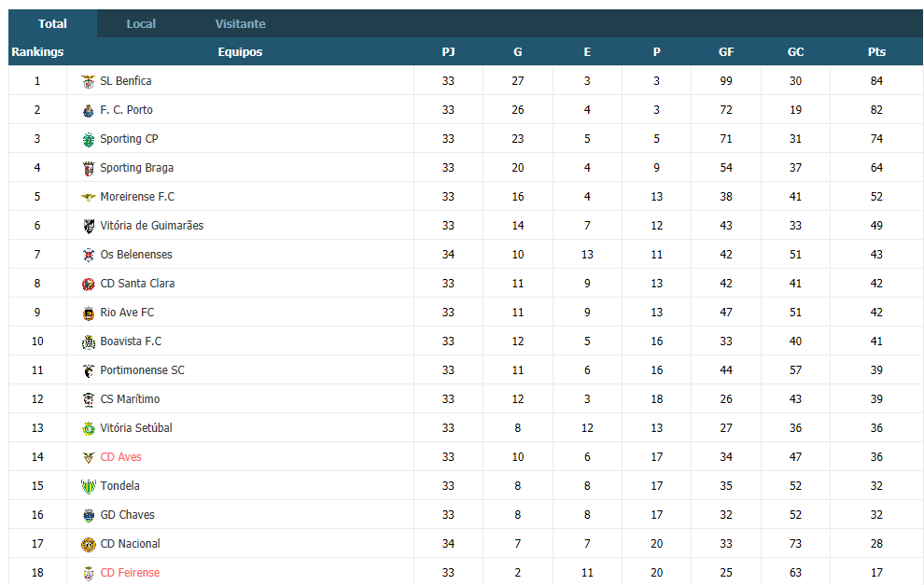Image resolution: width=924 pixels, height=585 pixels.
Task: Open the Rio Ave FC team name
Action: point(127,313)
